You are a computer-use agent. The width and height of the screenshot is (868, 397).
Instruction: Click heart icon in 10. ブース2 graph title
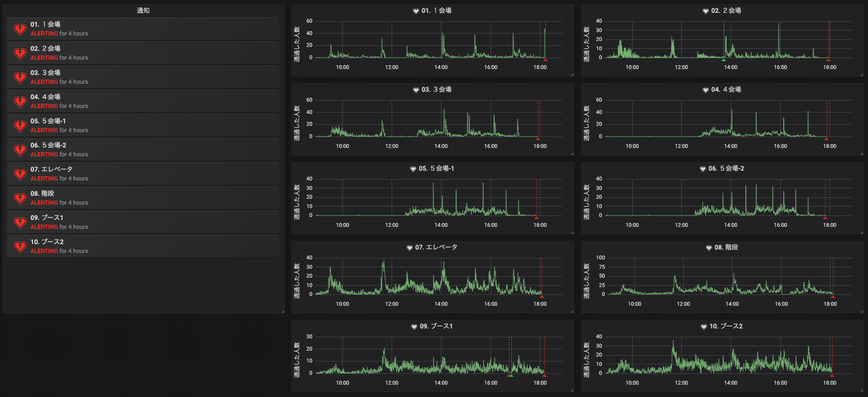pos(704,326)
